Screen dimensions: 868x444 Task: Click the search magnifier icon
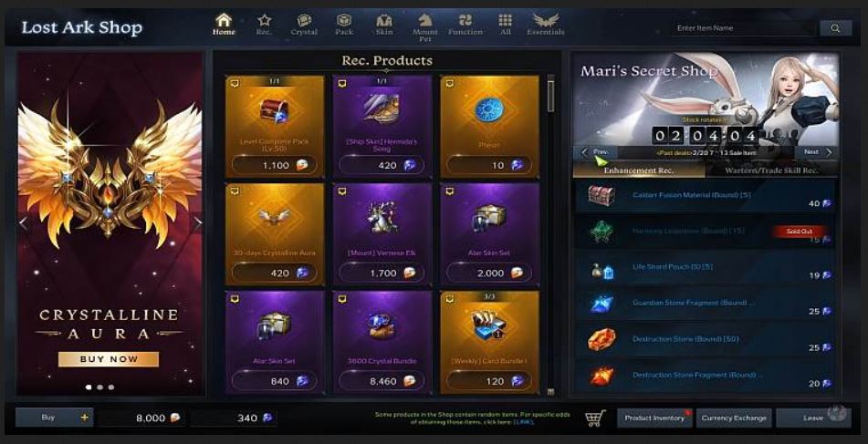[835, 28]
